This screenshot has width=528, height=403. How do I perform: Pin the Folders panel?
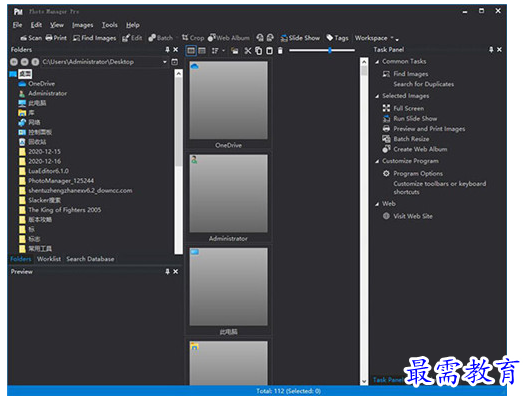click(167, 50)
